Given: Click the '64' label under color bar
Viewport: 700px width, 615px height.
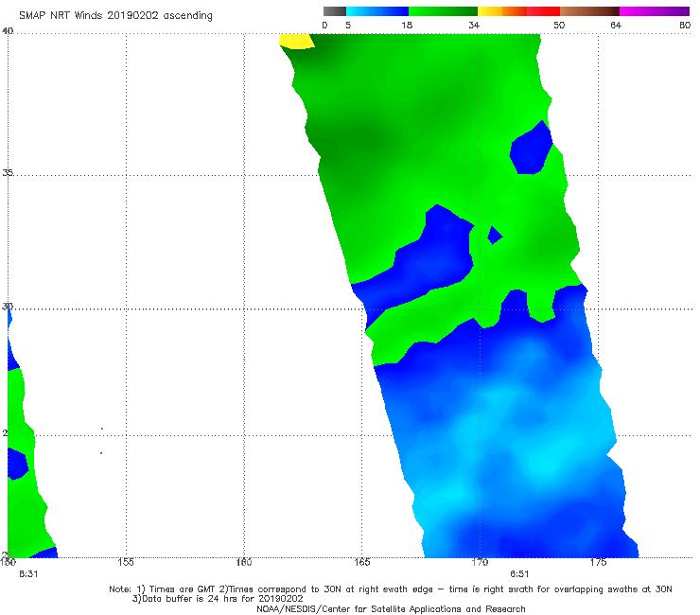Looking at the screenshot, I should [616, 26].
